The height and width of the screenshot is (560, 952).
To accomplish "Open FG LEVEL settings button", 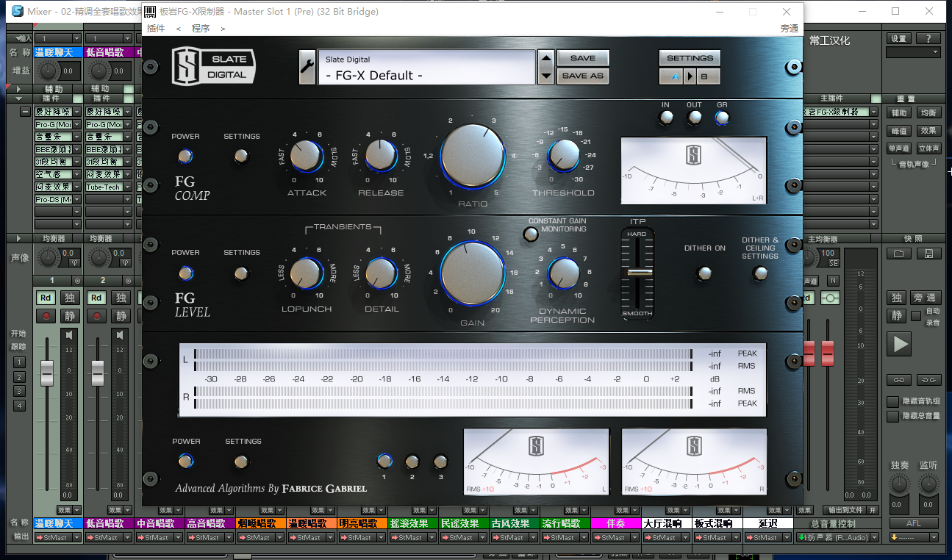I will 240,273.
